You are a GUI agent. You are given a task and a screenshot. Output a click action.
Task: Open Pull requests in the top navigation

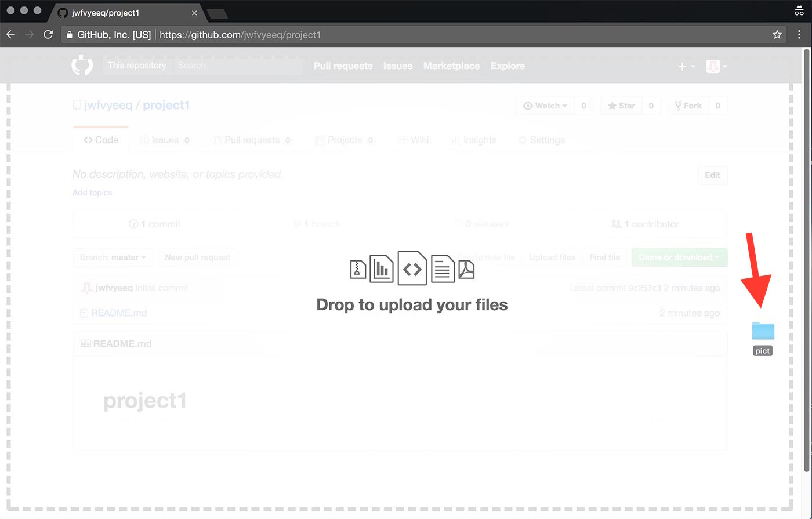point(343,66)
